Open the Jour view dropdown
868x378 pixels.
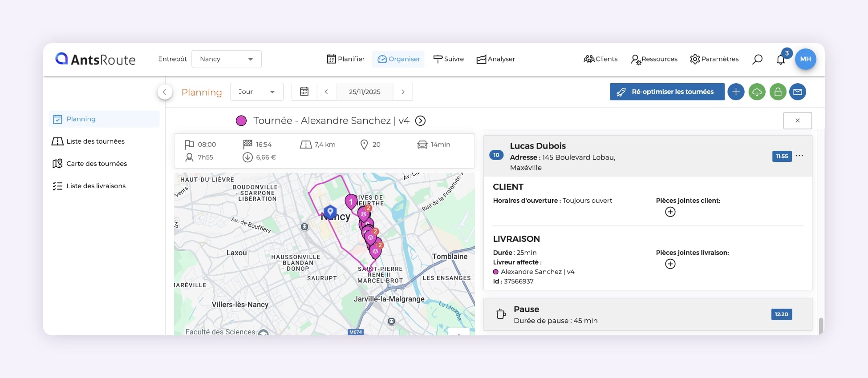coord(257,92)
